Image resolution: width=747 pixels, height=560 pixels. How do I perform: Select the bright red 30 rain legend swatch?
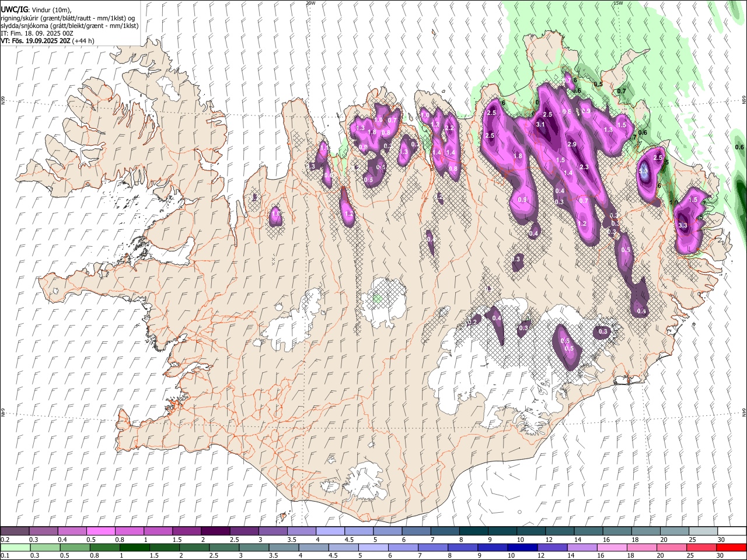[x=731, y=547]
